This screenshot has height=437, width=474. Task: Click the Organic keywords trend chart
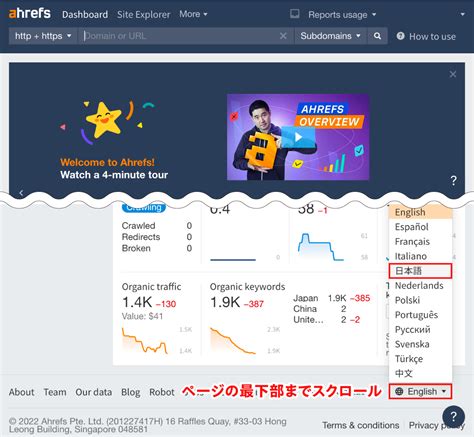pos(233,340)
